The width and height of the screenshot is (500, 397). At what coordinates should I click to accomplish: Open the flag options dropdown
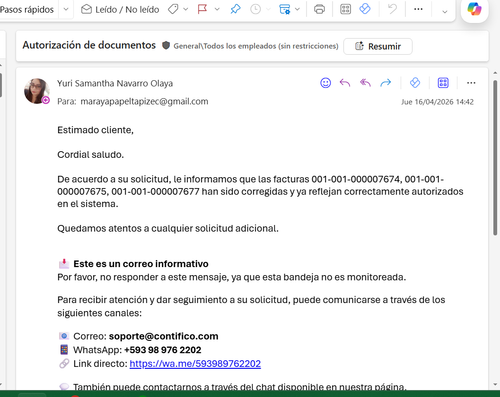pos(217,10)
